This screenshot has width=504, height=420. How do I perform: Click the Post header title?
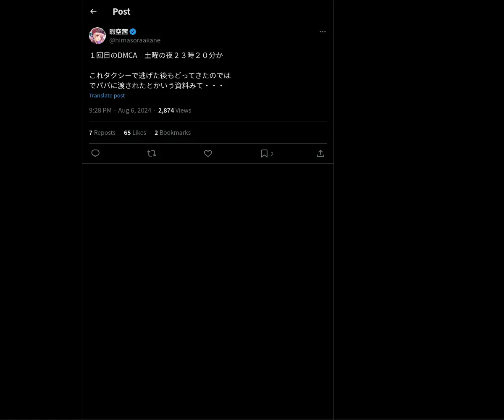(121, 12)
